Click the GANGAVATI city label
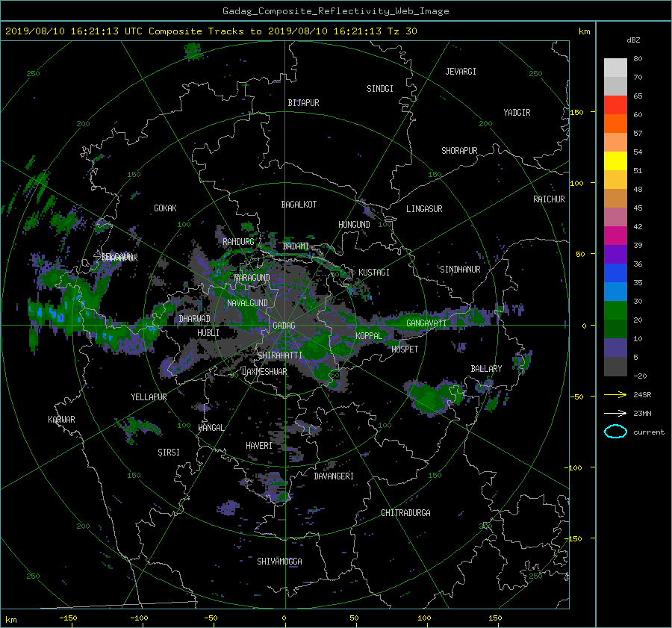This screenshot has height=628, width=672. [426, 323]
